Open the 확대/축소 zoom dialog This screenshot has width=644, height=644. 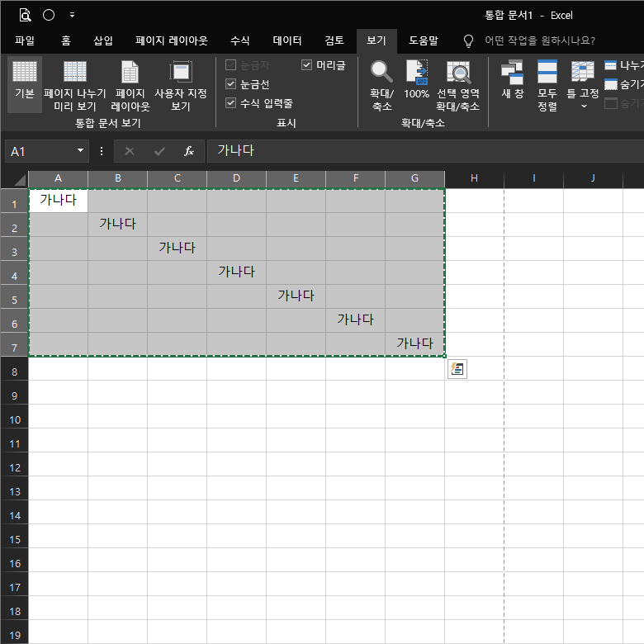coord(382,85)
